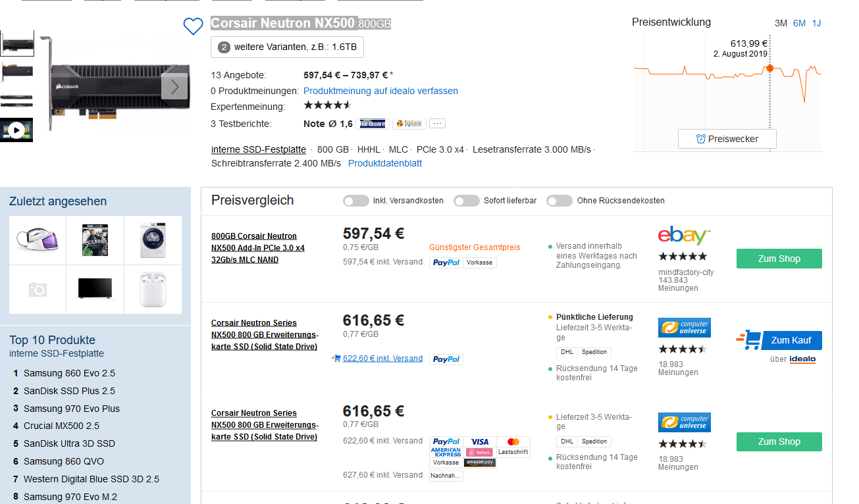This screenshot has width=859, height=504.
Task: Click the shopping cart Zum Kauf button
Action: pyautogui.click(x=779, y=340)
